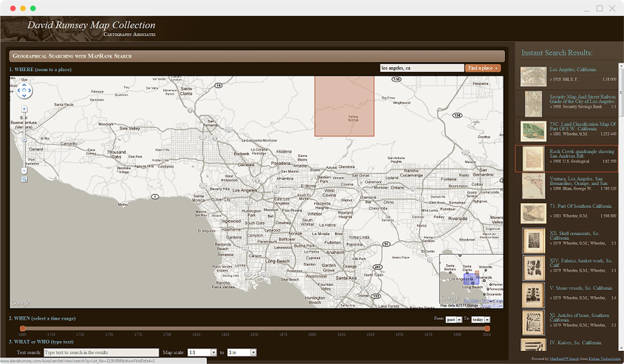Screen dimensions: 624x364
Task: Click the pink map coverage rectangle on the map
Action: click(344, 106)
